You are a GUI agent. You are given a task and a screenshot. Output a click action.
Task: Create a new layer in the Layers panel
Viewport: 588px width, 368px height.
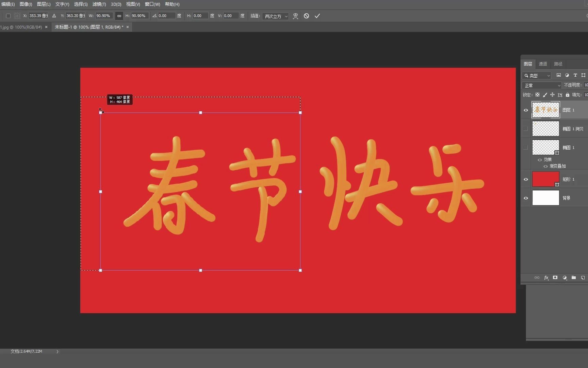point(583,278)
